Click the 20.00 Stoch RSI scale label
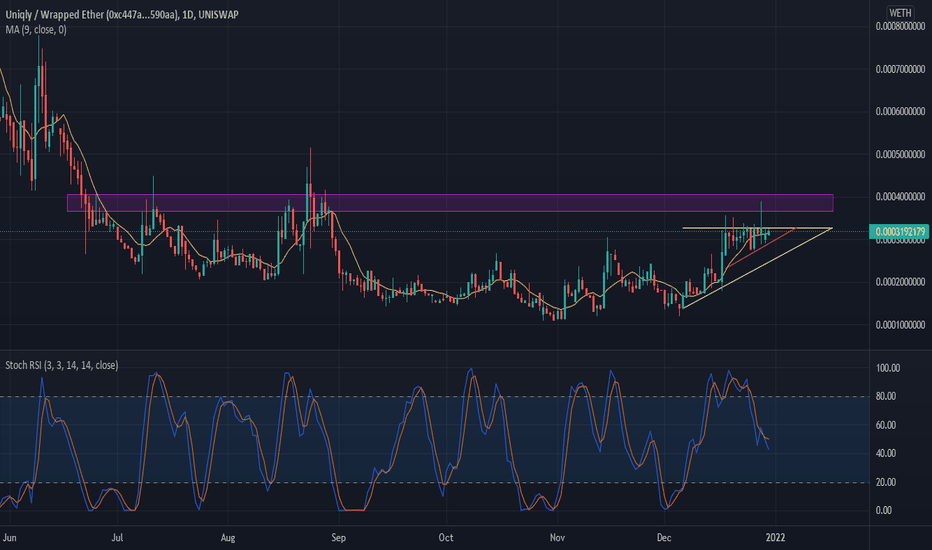Viewport: 932px width, 550px height. (886, 482)
